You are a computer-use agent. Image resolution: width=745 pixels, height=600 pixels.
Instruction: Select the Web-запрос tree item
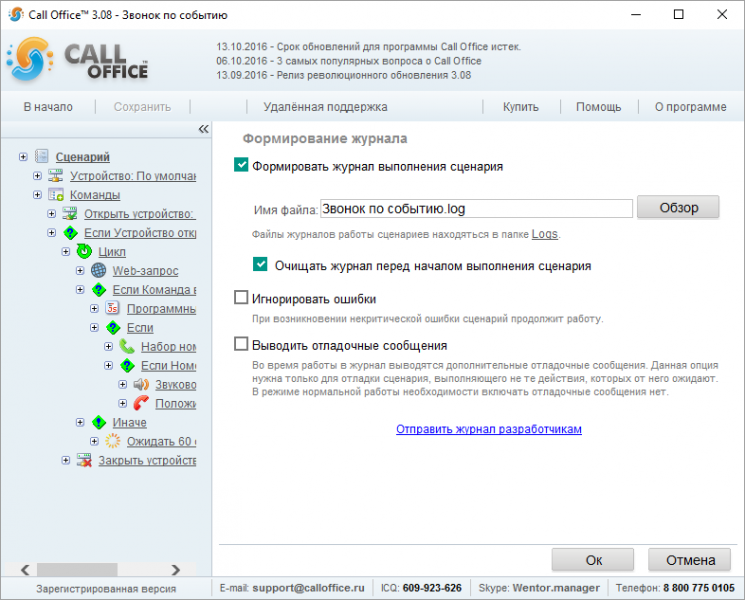tap(145, 271)
